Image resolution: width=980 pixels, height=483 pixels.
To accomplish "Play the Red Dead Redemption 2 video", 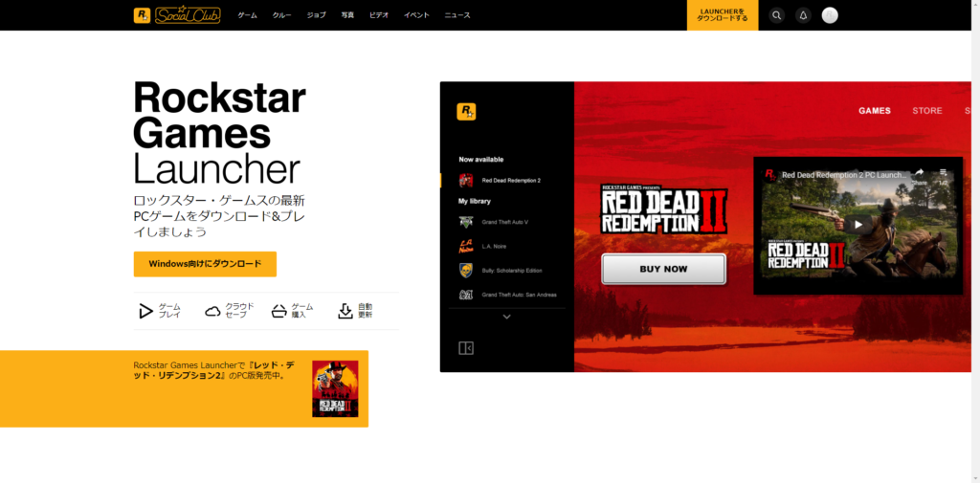I will (x=857, y=225).
